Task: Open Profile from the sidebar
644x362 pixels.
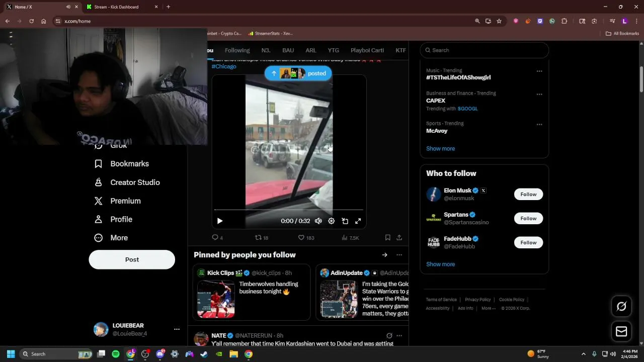Action: point(114,219)
